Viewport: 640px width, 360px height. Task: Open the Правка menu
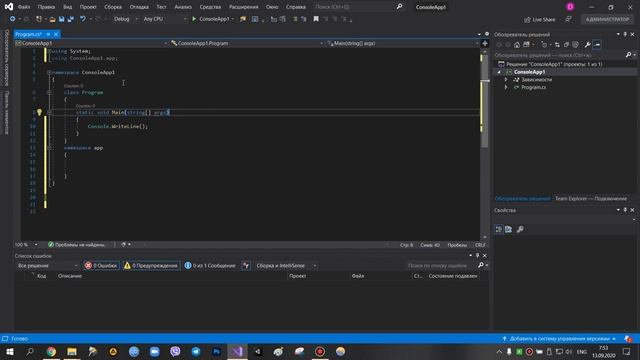pyautogui.click(x=46, y=7)
